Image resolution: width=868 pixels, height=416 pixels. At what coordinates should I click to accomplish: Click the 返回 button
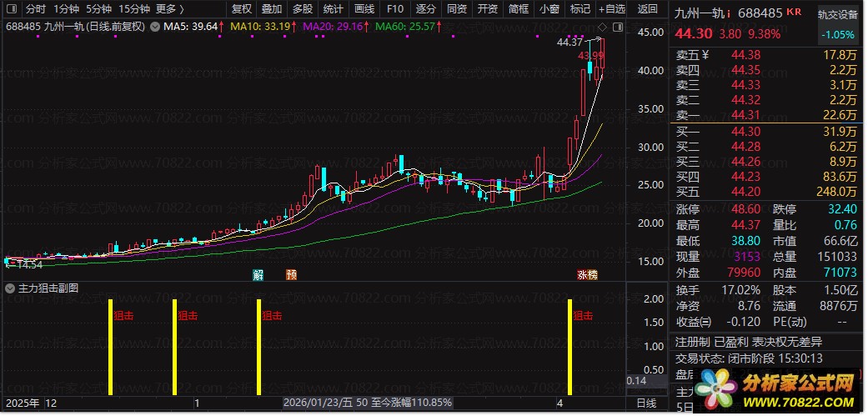click(648, 9)
